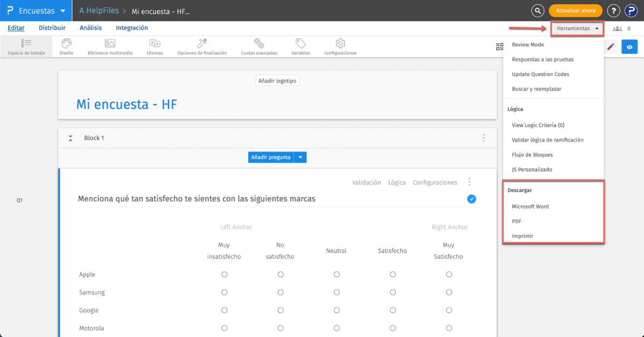
Task: Open Biblioteca multimedia image icon
Action: pyautogui.click(x=110, y=44)
